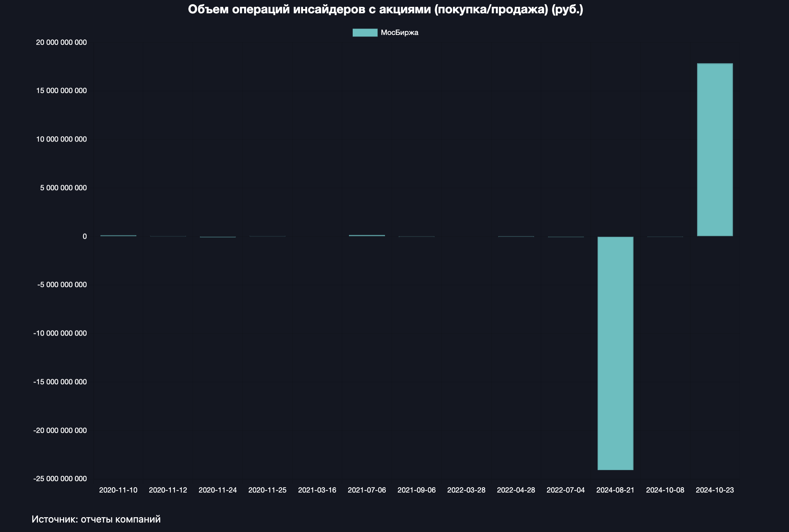Click the y-axis value -10 000 000 000

pos(60,333)
